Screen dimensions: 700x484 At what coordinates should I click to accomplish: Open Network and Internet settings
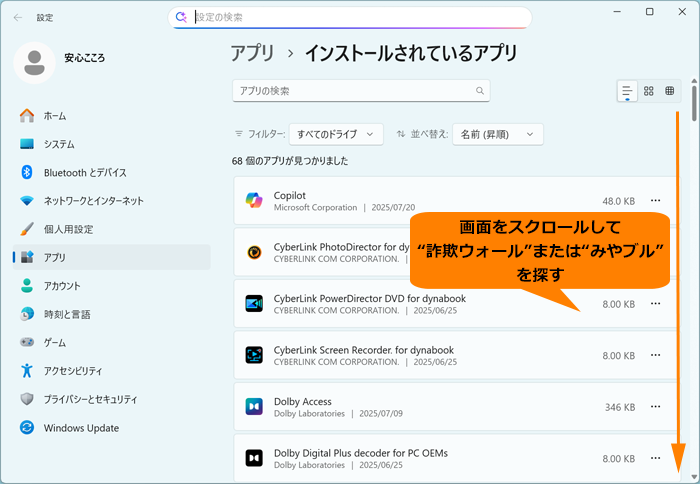(x=112, y=201)
